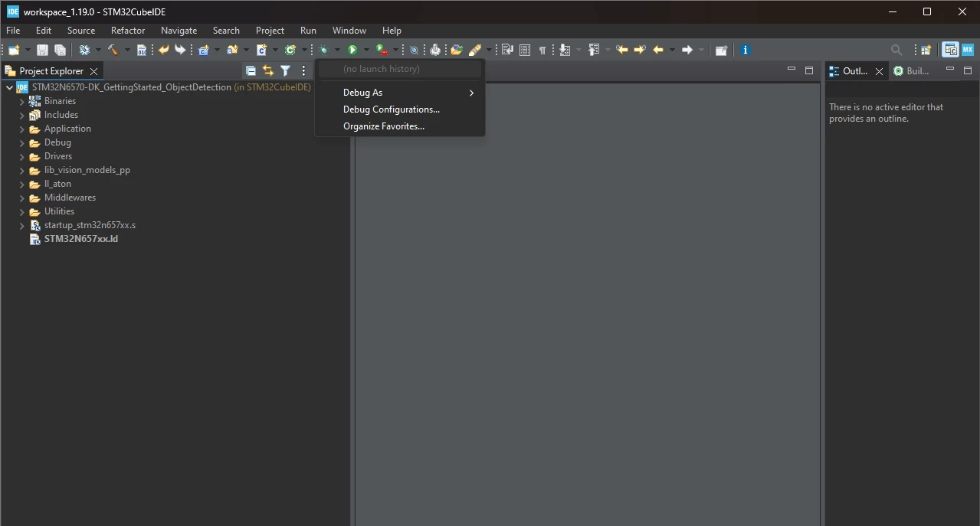Select the STM32N657xx.ld file in tree

pos(80,239)
